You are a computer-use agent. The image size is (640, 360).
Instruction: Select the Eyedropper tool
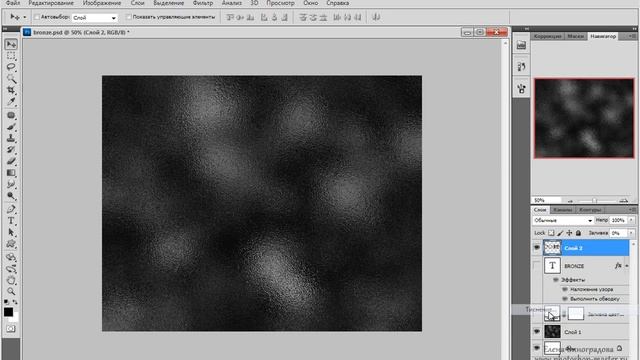[11, 101]
